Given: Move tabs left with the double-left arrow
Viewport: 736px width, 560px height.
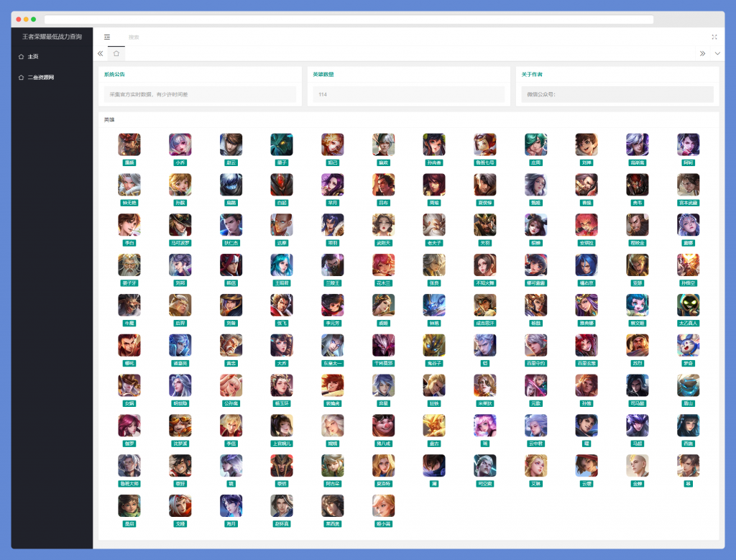Looking at the screenshot, I should pos(101,53).
